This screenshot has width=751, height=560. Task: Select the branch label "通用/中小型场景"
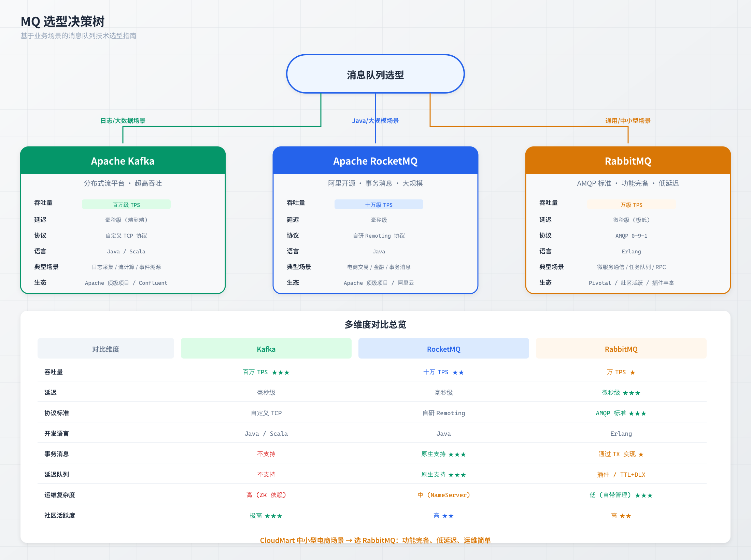(628, 121)
